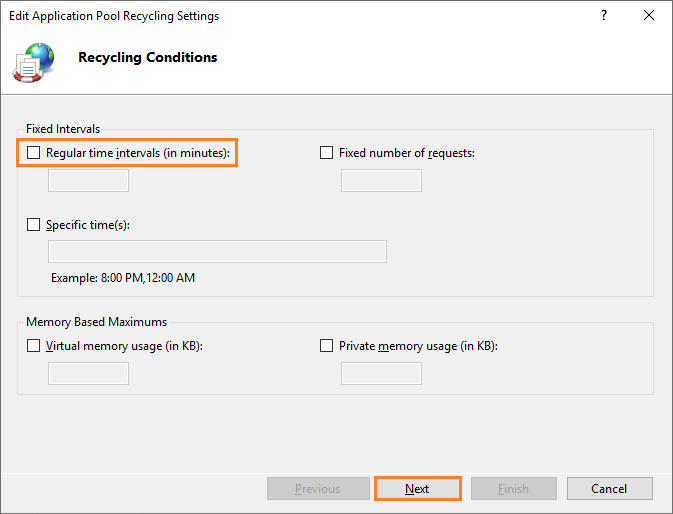Click the Regular time intervals minutes field
Image resolution: width=673 pixels, height=514 pixels.
click(x=88, y=180)
